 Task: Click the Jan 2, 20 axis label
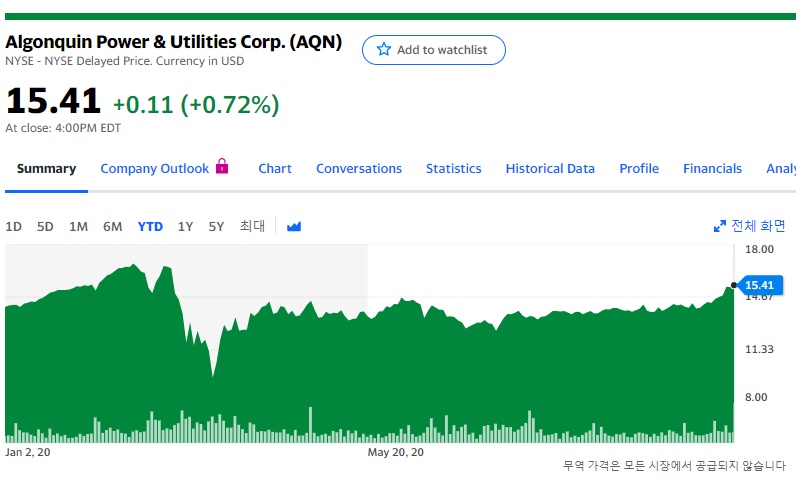(x=27, y=452)
